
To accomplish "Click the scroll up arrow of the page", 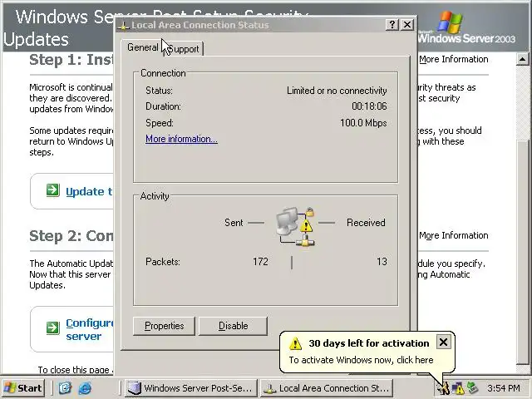I will (x=523, y=59).
